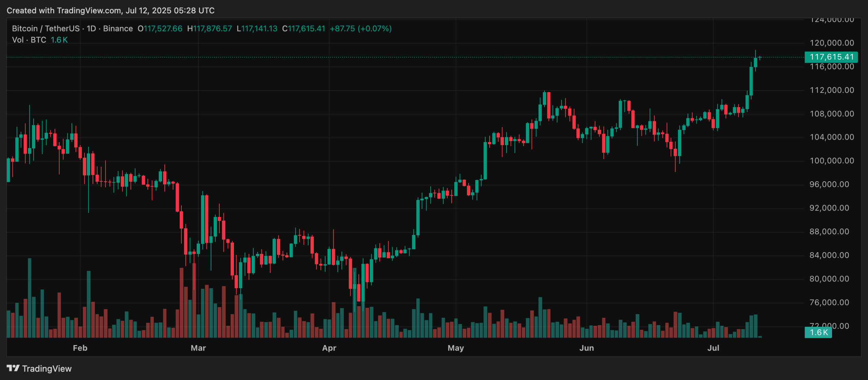Click the tallest green candle in July
Viewport: 868px width, 380px height.
click(752, 81)
